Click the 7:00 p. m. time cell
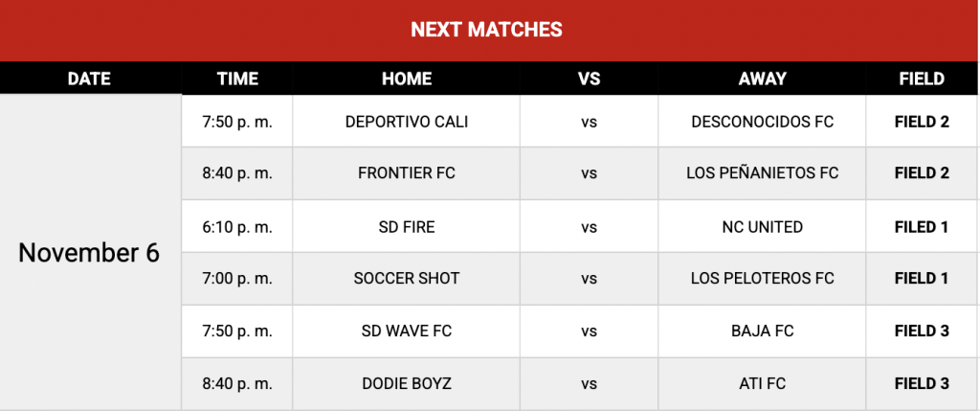The height and width of the screenshot is (411, 980). 237,279
